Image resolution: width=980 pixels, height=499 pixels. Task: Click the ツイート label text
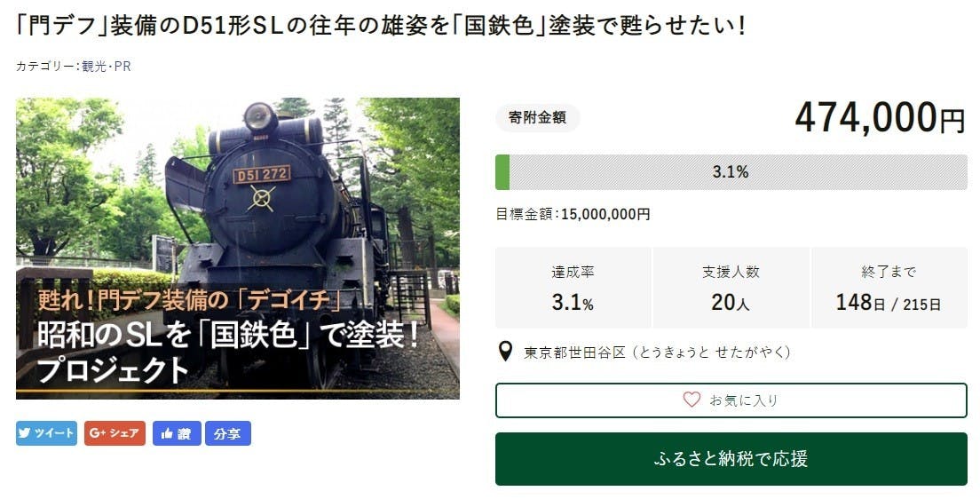(x=54, y=433)
